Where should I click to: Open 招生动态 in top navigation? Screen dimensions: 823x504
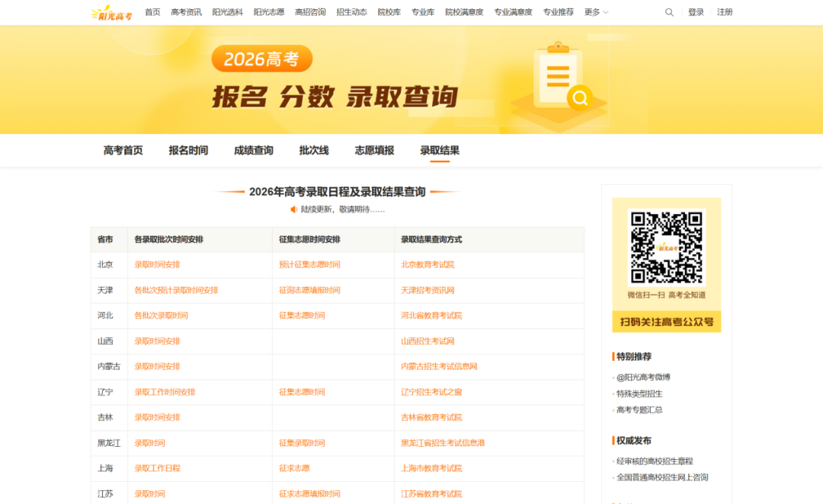tap(351, 12)
